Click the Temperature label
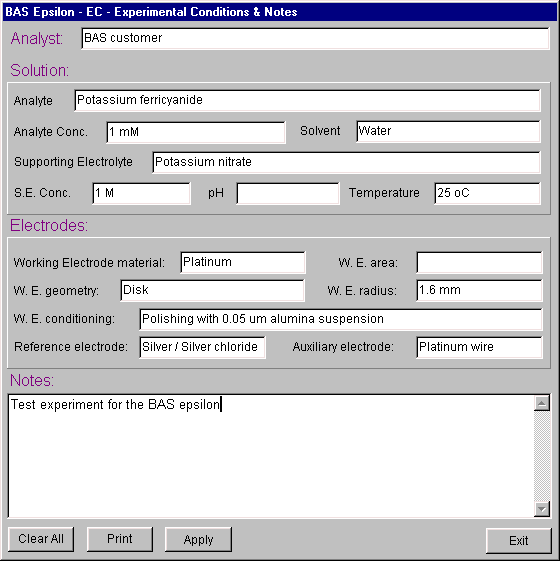Image resolution: width=560 pixels, height=561 pixels. click(x=384, y=193)
